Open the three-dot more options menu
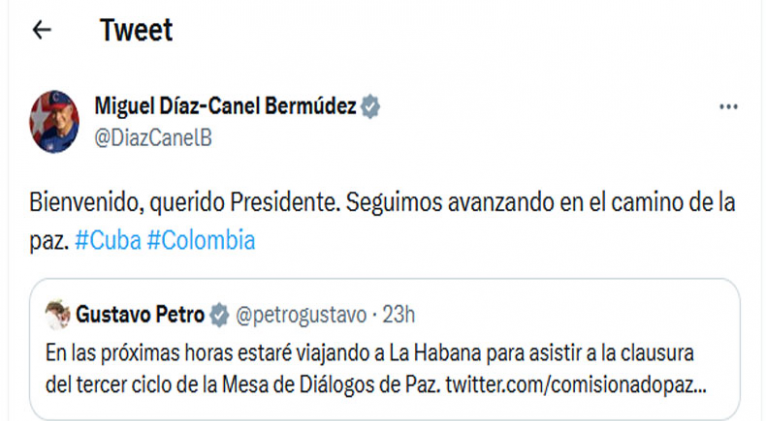766x421 pixels. tap(728, 107)
